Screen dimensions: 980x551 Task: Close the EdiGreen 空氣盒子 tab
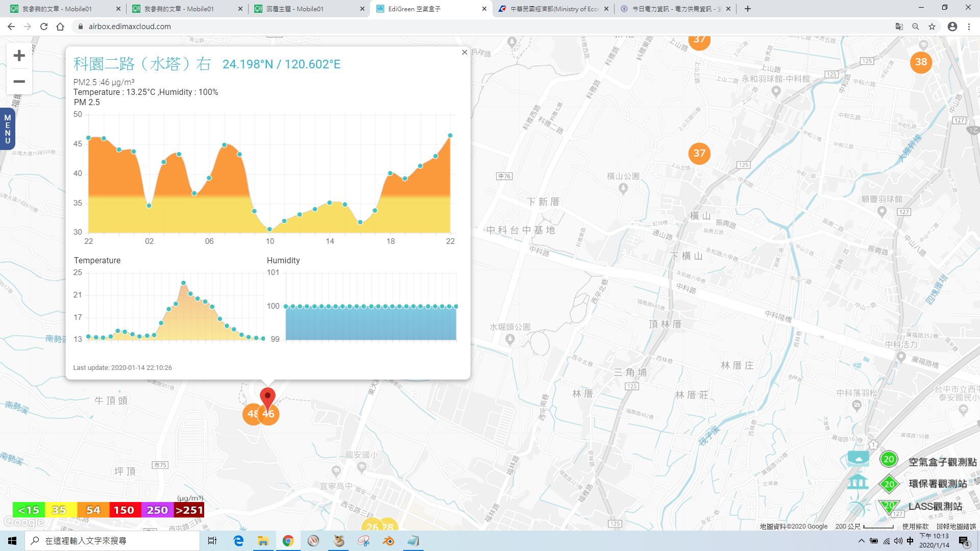484,9
